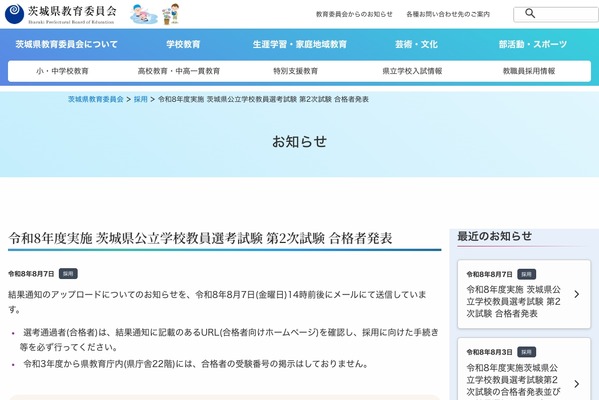599x400 pixels.
Task: Select 特別支援教育 submenu item
Action: [x=295, y=71]
